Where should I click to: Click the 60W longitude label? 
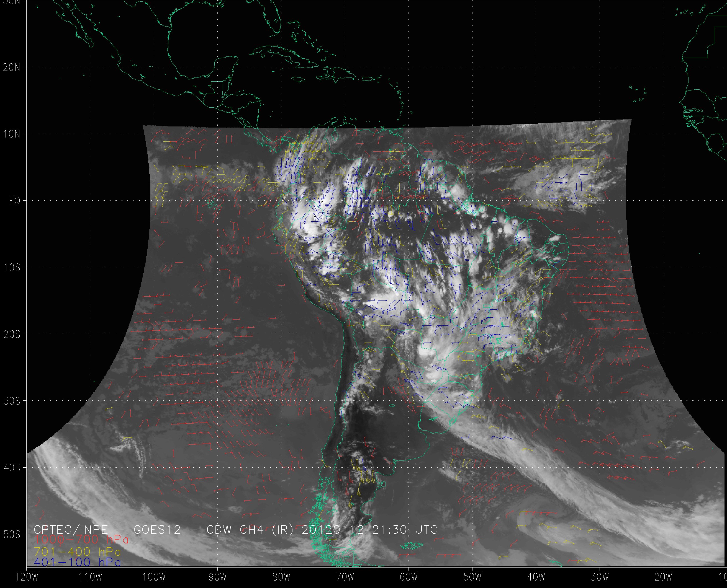(x=409, y=577)
